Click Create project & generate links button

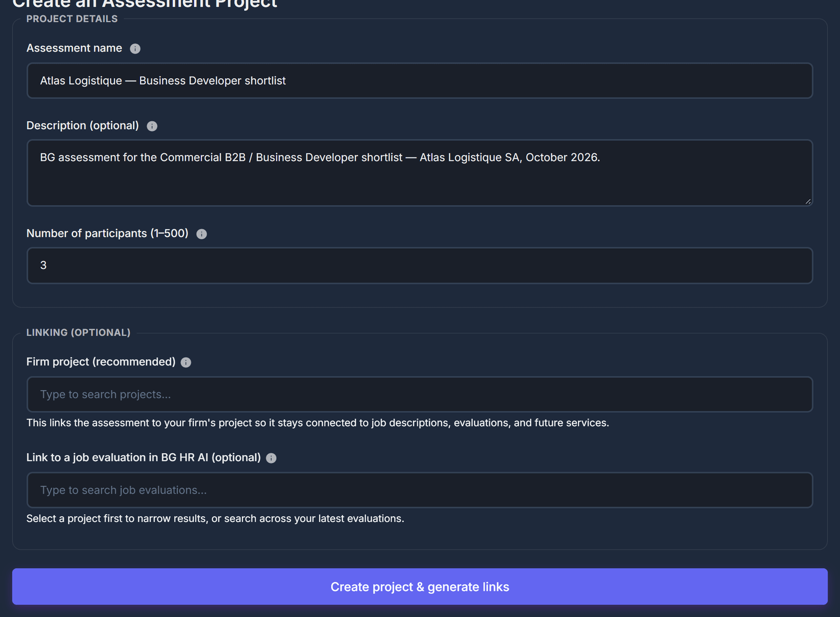point(419,587)
